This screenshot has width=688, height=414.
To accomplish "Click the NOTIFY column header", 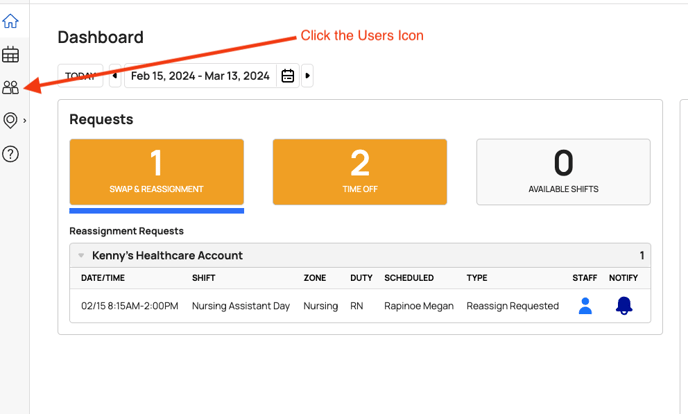I will click(x=623, y=278).
